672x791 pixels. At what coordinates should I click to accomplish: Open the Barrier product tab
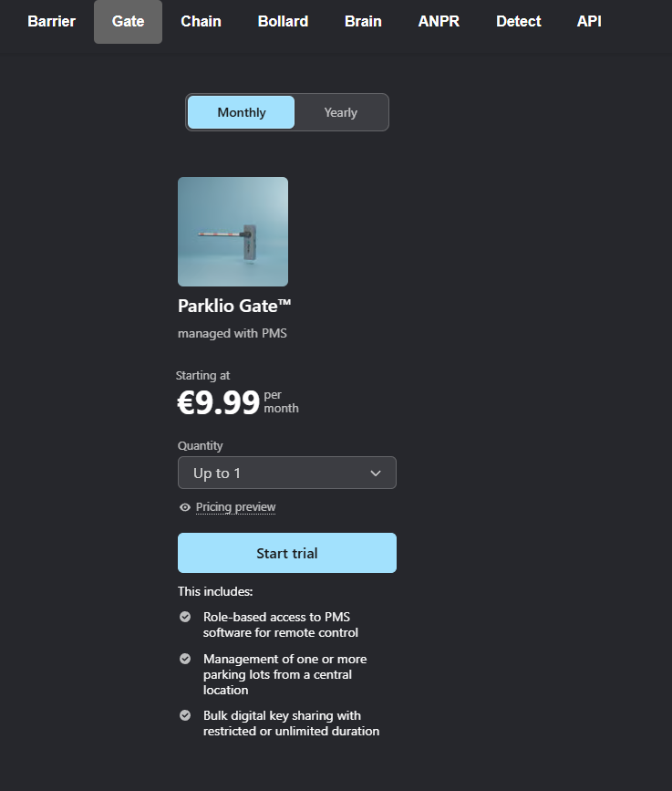pyautogui.click(x=52, y=21)
